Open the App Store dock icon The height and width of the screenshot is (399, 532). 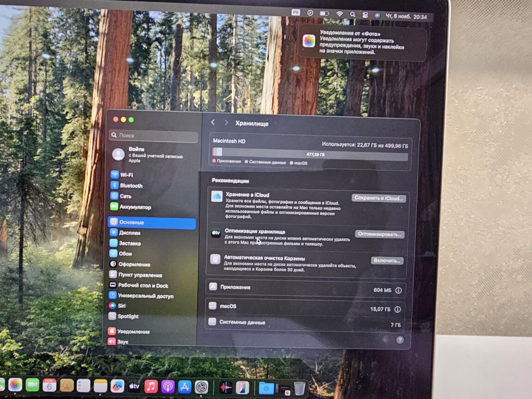tap(185, 387)
